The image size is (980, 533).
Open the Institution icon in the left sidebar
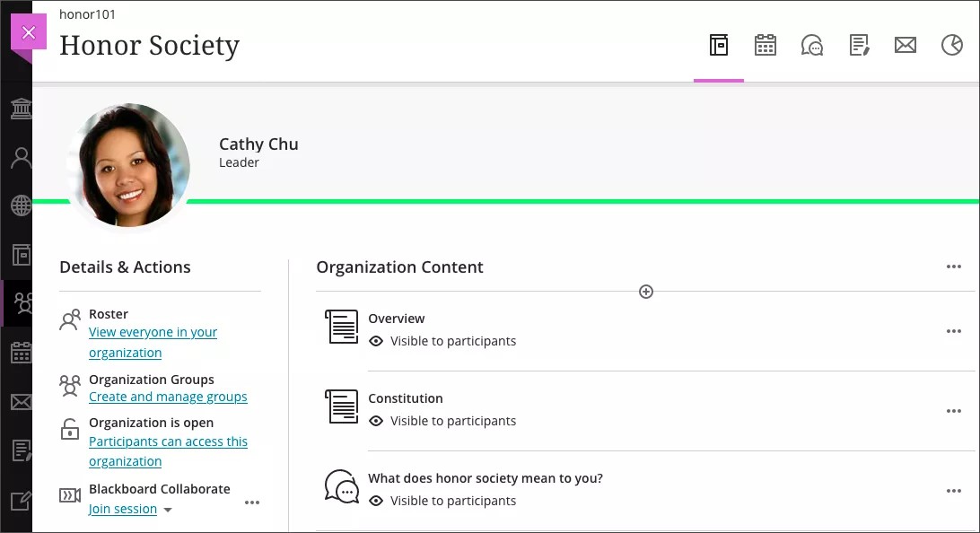click(21, 109)
